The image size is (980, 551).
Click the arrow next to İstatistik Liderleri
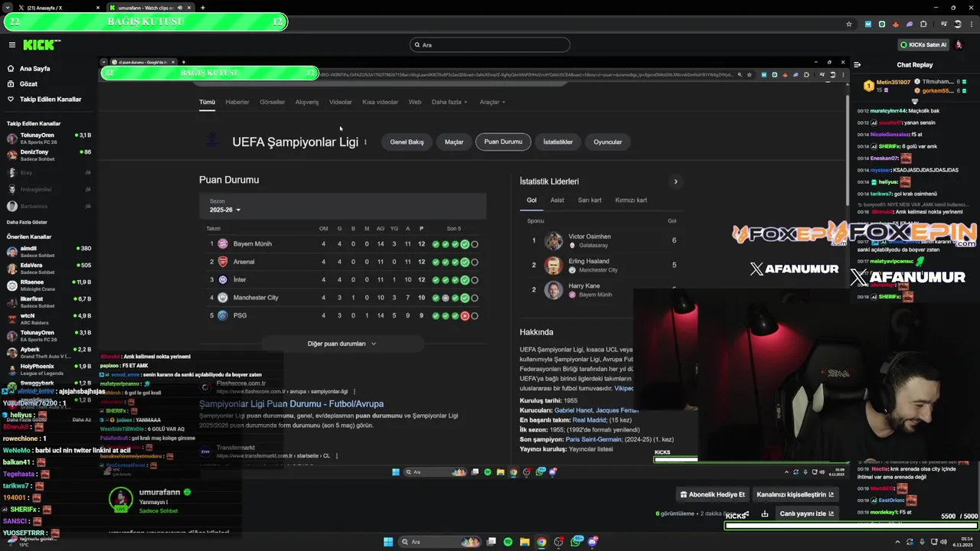point(675,181)
